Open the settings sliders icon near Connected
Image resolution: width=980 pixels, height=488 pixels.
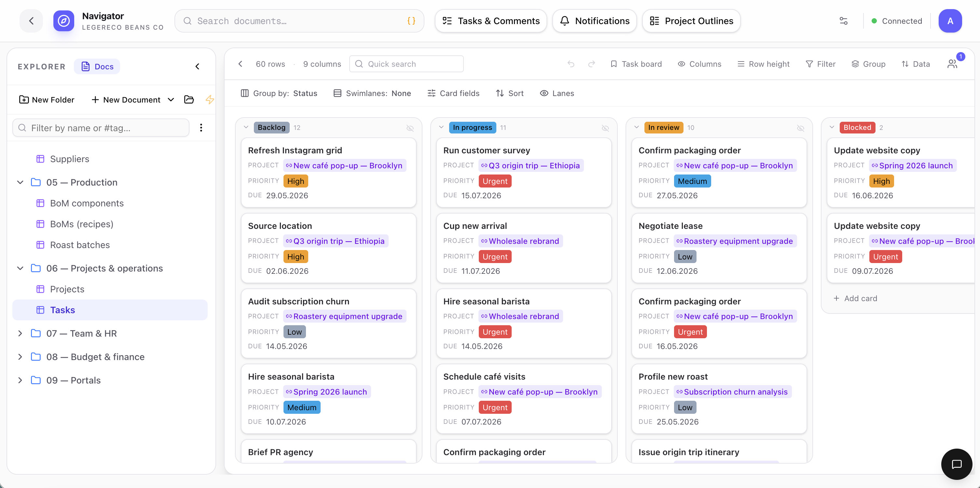843,21
